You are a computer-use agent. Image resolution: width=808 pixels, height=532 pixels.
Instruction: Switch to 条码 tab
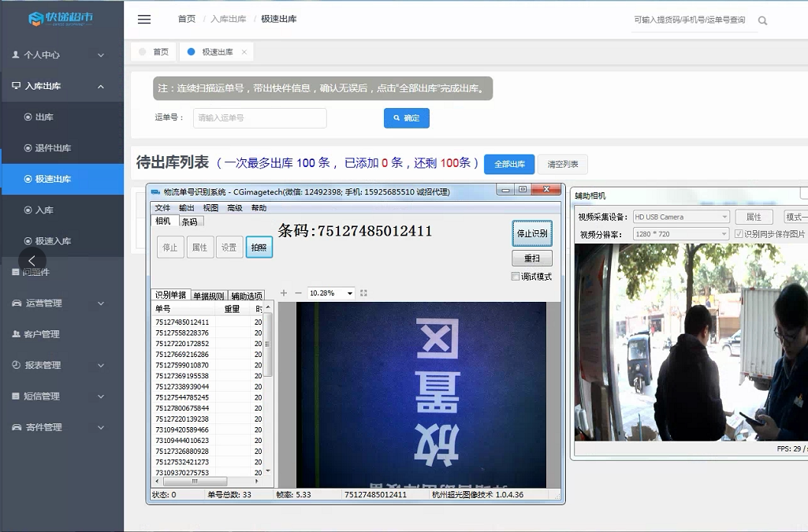(x=190, y=221)
